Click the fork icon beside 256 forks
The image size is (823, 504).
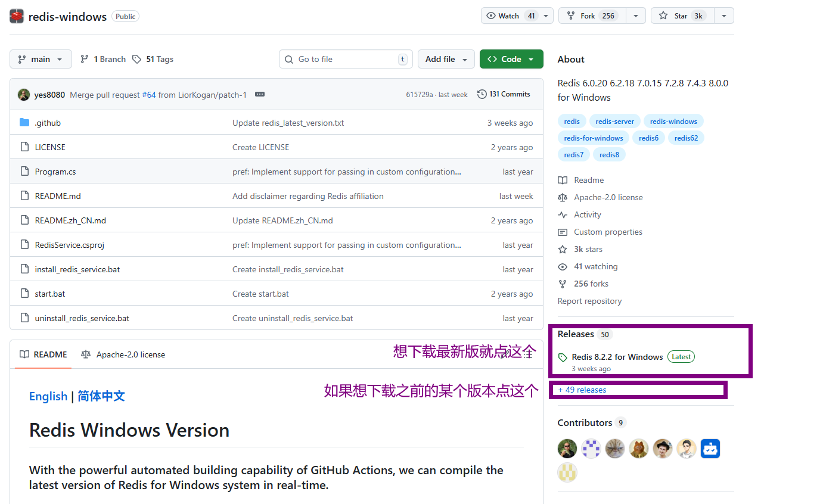[563, 284]
